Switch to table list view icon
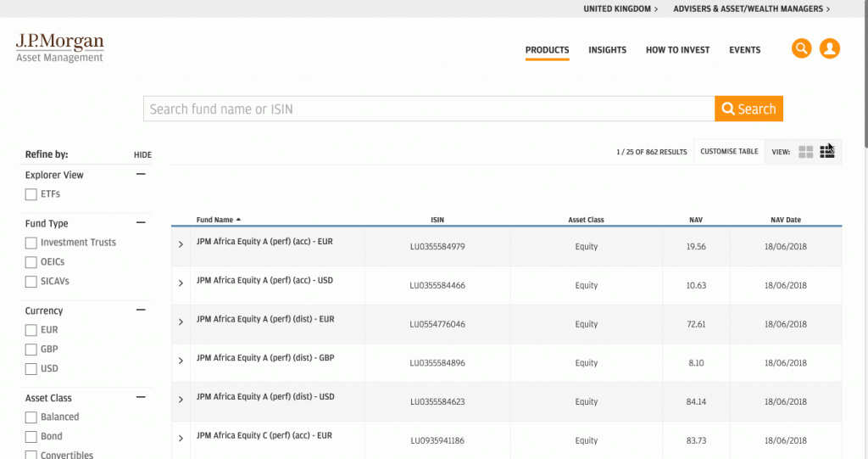Image resolution: width=868 pixels, height=459 pixels. [x=827, y=151]
